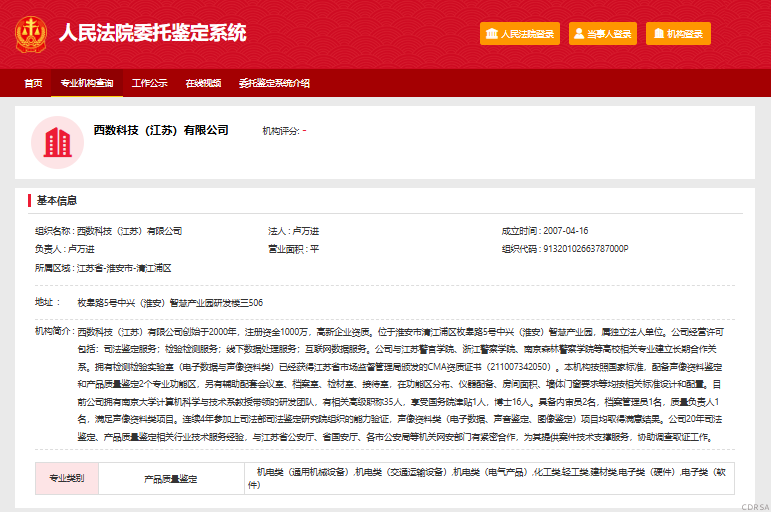Click 成立时间 2007-04-16 value
Screen dimensions: 771x512
565,231
